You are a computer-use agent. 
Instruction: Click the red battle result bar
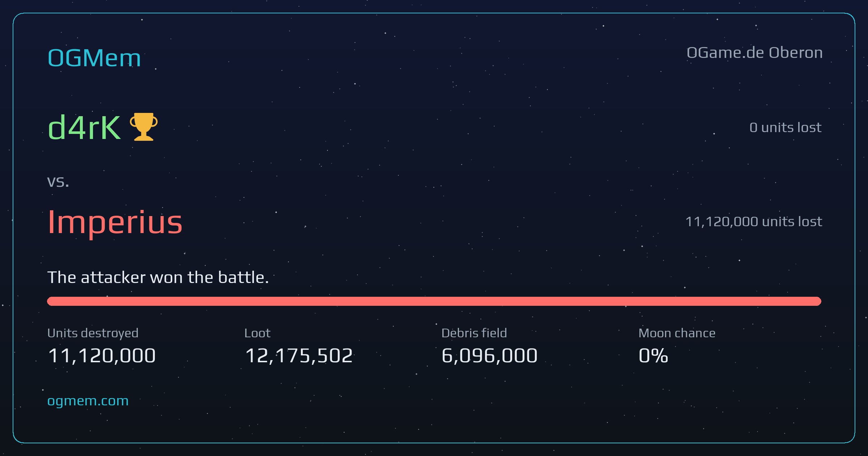pos(434,301)
